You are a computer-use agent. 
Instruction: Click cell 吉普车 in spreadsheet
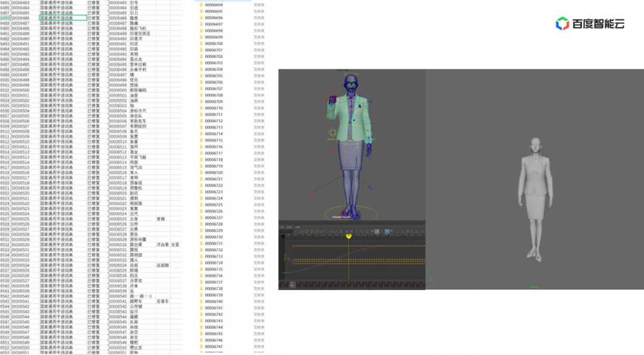(163, 301)
